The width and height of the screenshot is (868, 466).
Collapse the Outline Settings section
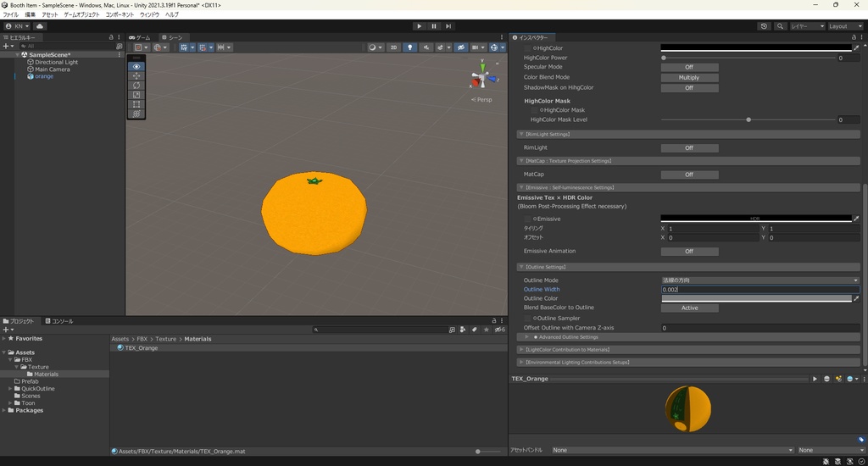coord(688,267)
